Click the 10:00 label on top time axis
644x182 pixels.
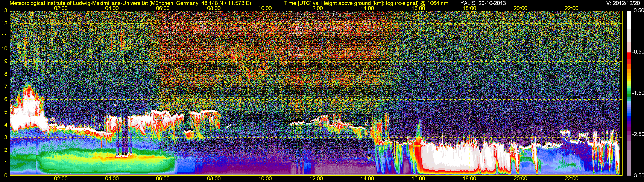click(265, 8)
